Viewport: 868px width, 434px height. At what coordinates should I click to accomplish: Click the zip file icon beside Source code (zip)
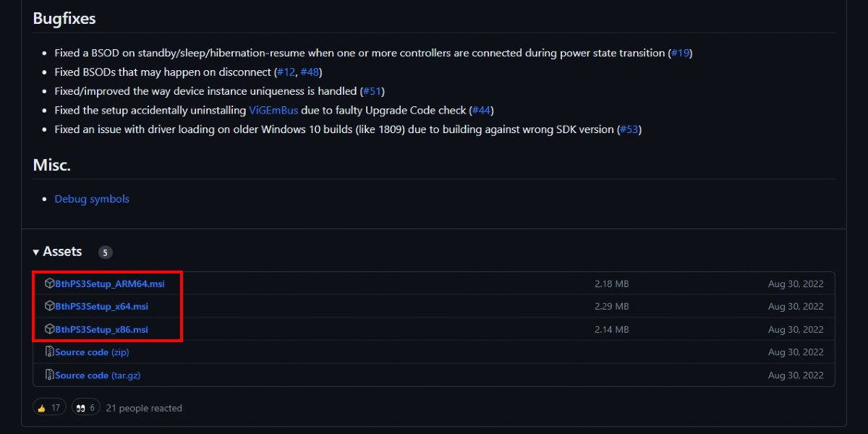pyautogui.click(x=49, y=352)
